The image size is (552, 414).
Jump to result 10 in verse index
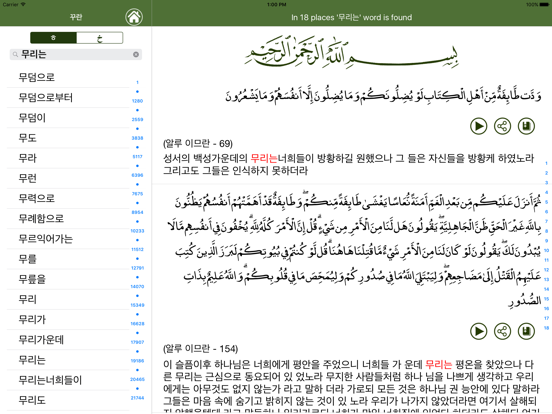[x=546, y=251]
